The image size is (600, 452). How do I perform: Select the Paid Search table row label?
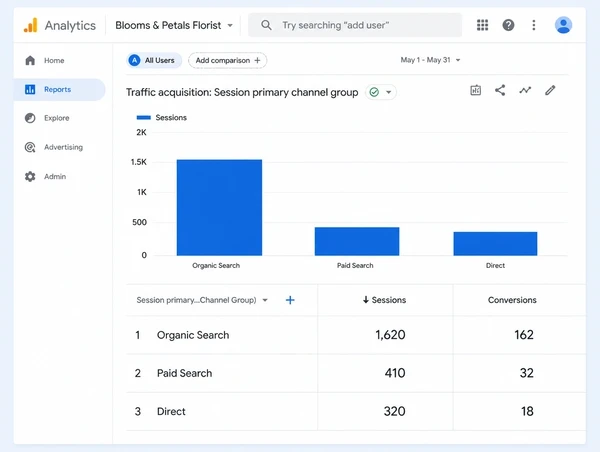[184, 373]
